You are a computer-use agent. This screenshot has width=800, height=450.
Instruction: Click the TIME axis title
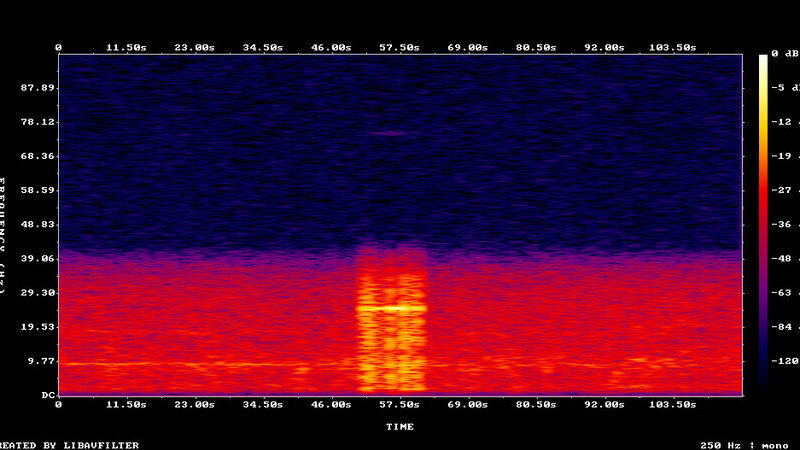[400, 427]
